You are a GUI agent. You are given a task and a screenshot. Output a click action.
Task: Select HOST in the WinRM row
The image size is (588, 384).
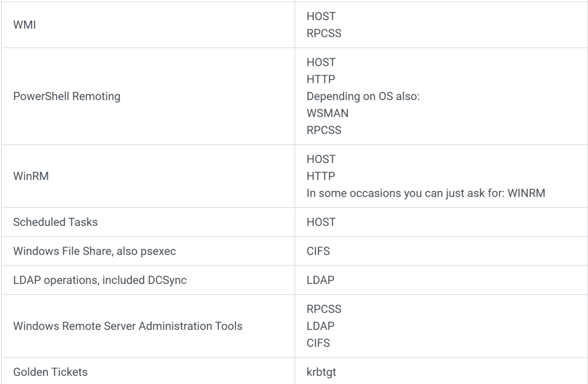pos(321,159)
